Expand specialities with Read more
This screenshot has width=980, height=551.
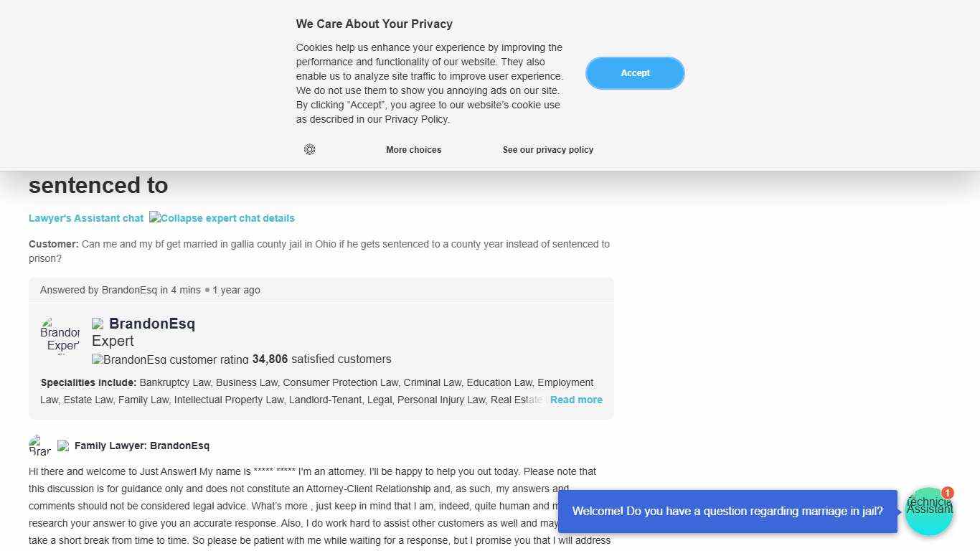tap(576, 400)
